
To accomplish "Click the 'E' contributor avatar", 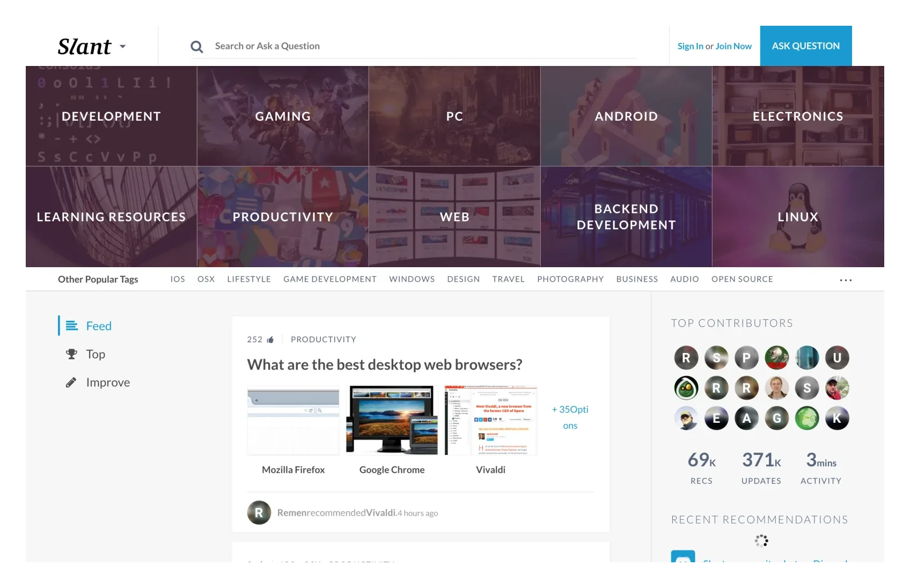I will tap(716, 418).
